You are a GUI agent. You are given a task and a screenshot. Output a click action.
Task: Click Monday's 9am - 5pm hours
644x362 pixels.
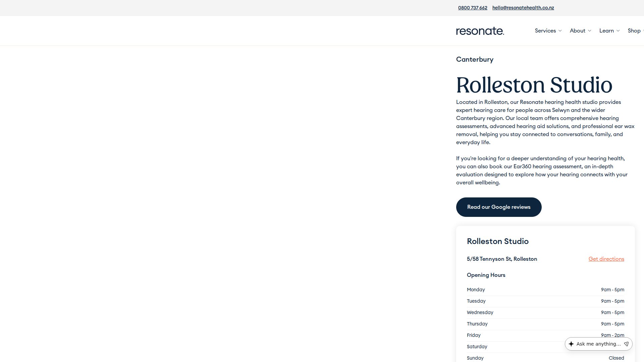point(612,290)
